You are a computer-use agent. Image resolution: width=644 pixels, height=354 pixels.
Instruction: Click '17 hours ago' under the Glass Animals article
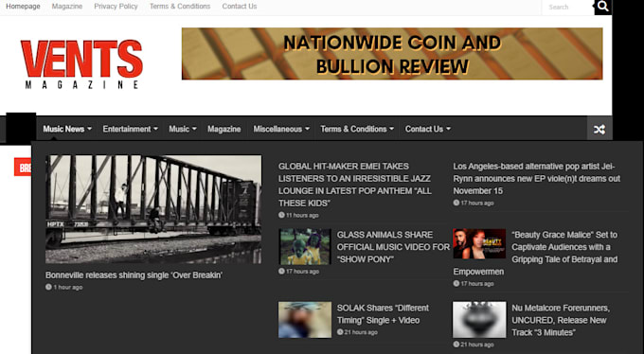tap(298, 272)
